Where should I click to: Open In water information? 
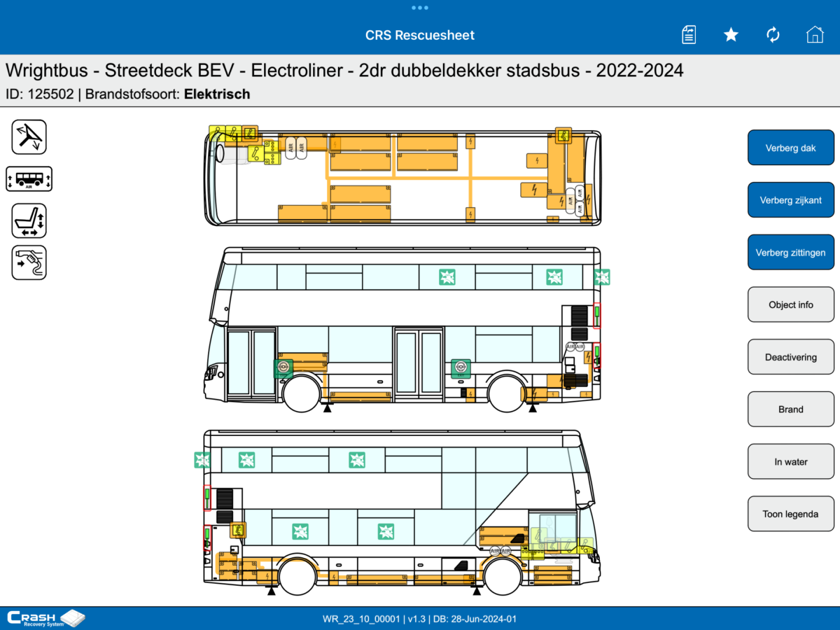[x=791, y=462]
